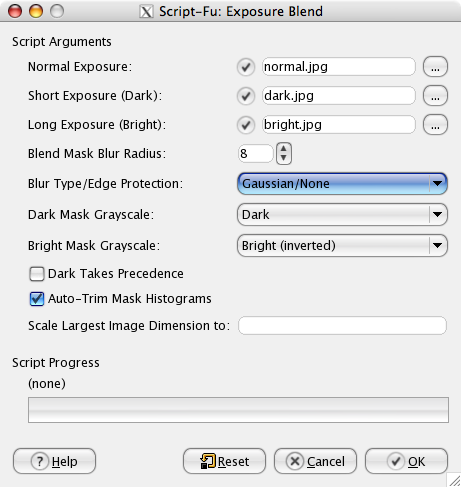
Task: Click the normal.jpg filename field
Action: point(339,67)
